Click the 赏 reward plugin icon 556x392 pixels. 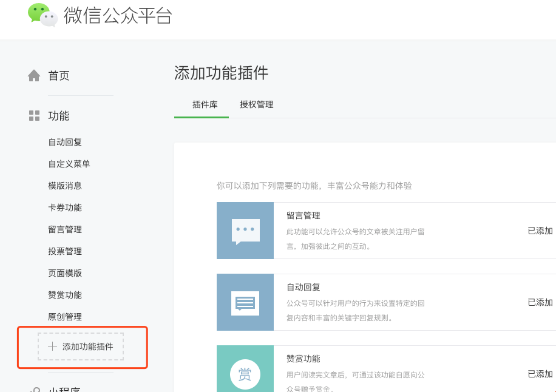pos(245,368)
